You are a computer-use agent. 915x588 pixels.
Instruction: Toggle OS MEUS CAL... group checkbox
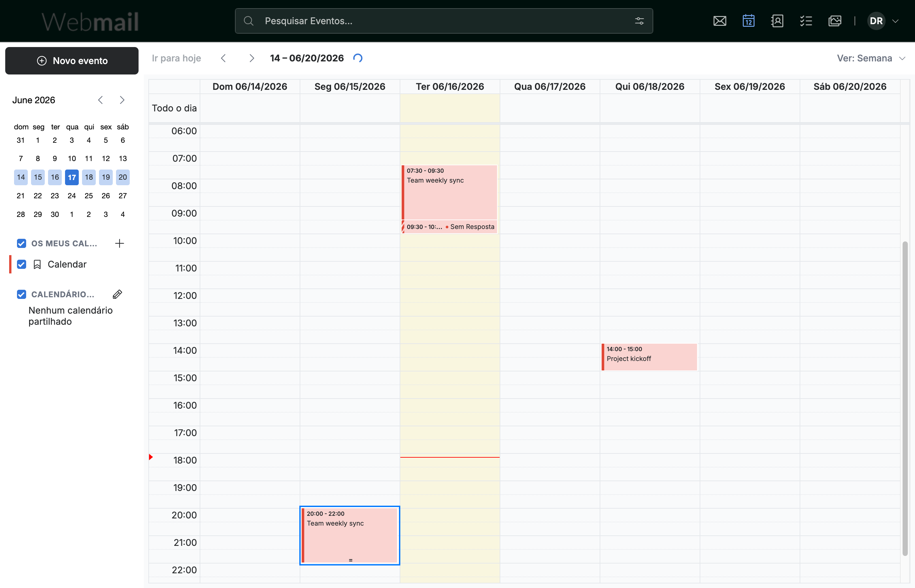[x=21, y=244]
